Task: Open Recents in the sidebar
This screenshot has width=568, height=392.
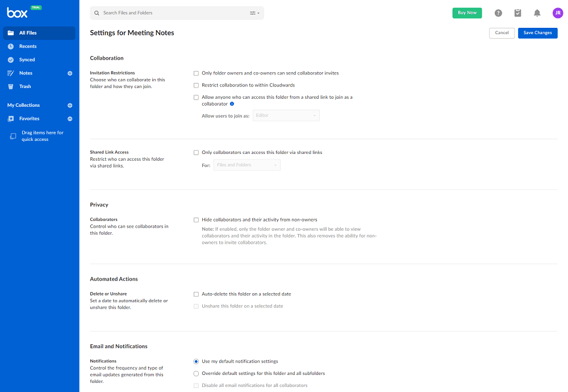Action: [x=27, y=47]
